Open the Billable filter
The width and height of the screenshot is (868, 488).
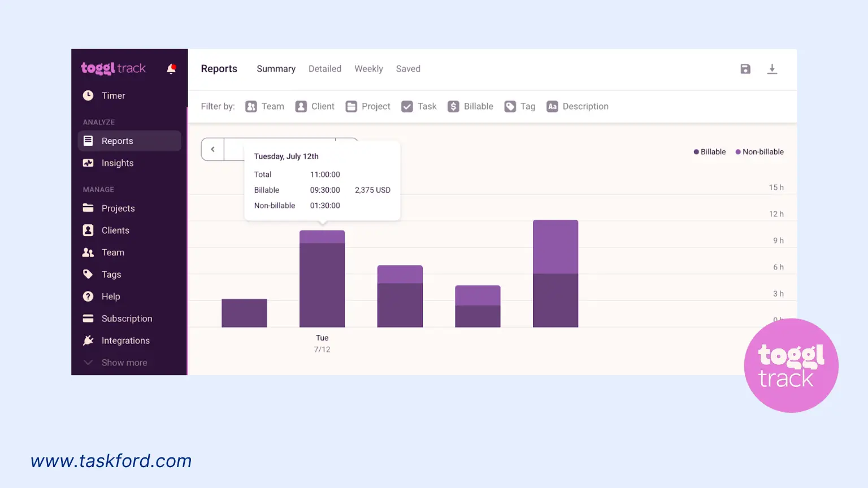click(470, 106)
